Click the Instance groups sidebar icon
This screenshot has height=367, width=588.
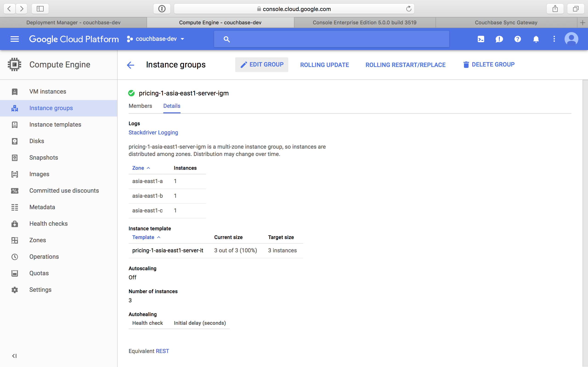click(x=14, y=108)
